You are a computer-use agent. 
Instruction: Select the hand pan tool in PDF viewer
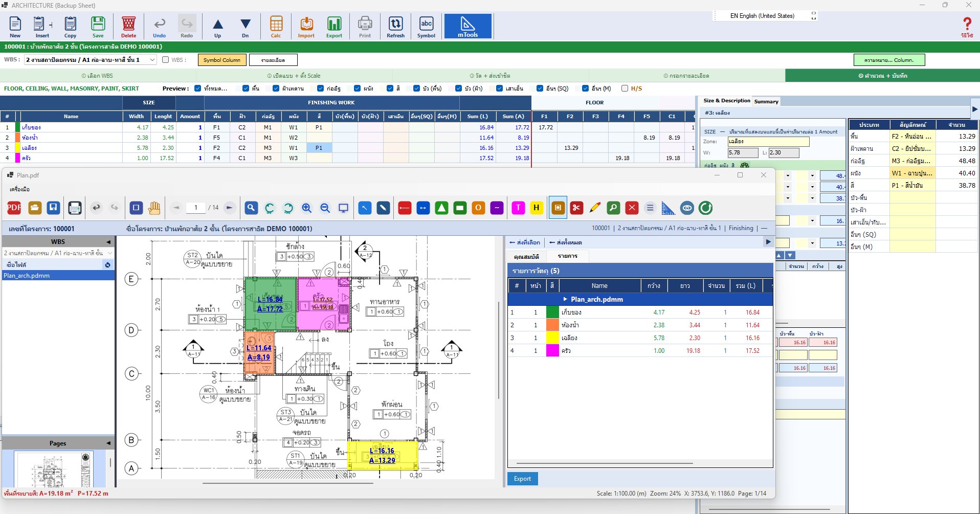coord(154,208)
